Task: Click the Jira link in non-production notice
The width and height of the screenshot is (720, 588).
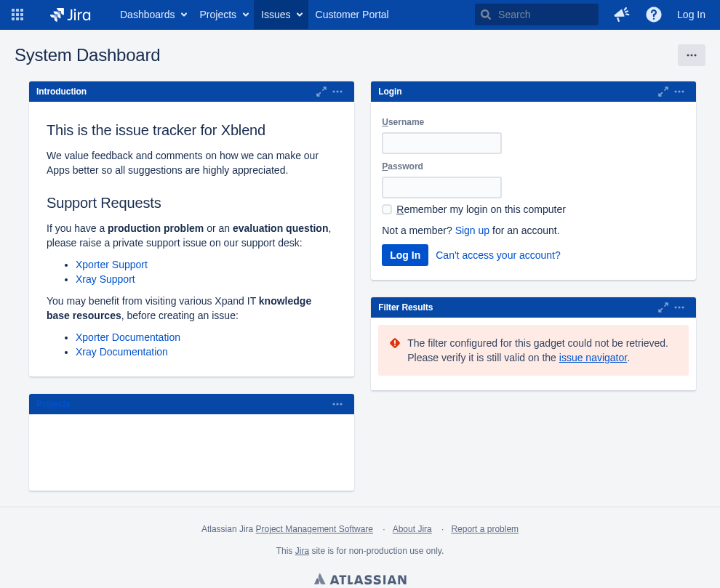Action: [302, 551]
